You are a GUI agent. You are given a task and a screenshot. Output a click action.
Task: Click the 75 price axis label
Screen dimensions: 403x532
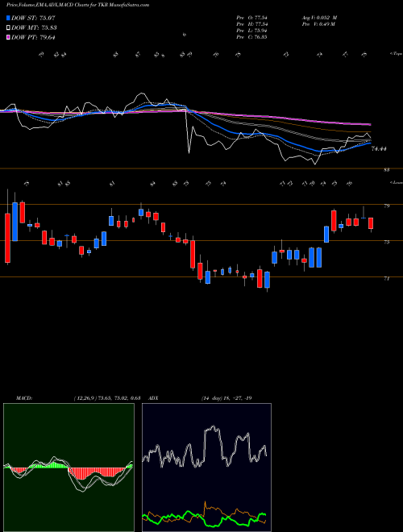coord(387,243)
